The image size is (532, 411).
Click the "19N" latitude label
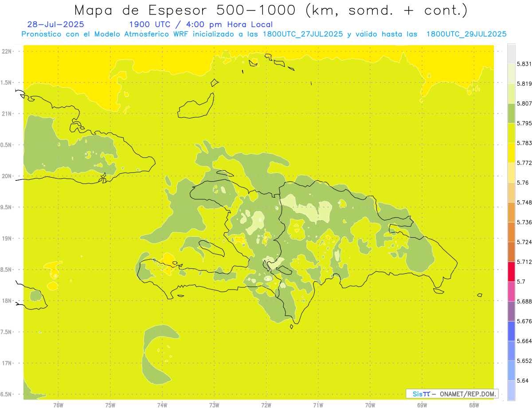pos(8,239)
